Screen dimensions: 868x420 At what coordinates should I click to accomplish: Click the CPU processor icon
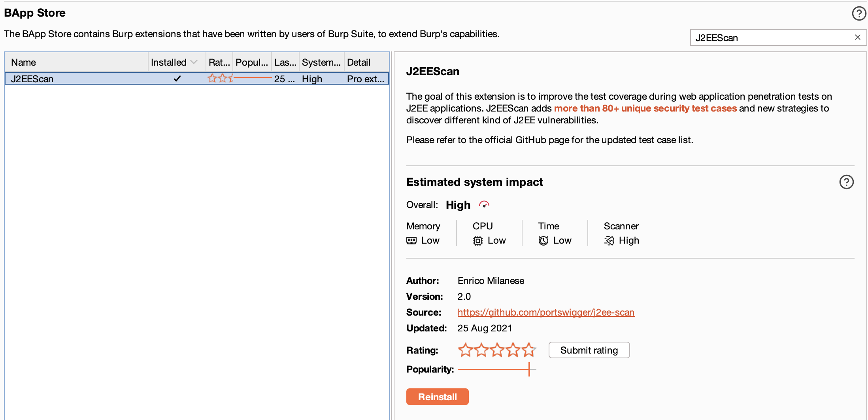(x=477, y=240)
